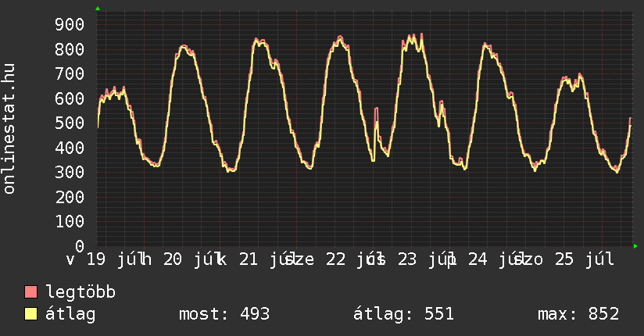Click the onlinestat.hu vertical axis title
This screenshot has height=336, width=644.
coord(9,129)
